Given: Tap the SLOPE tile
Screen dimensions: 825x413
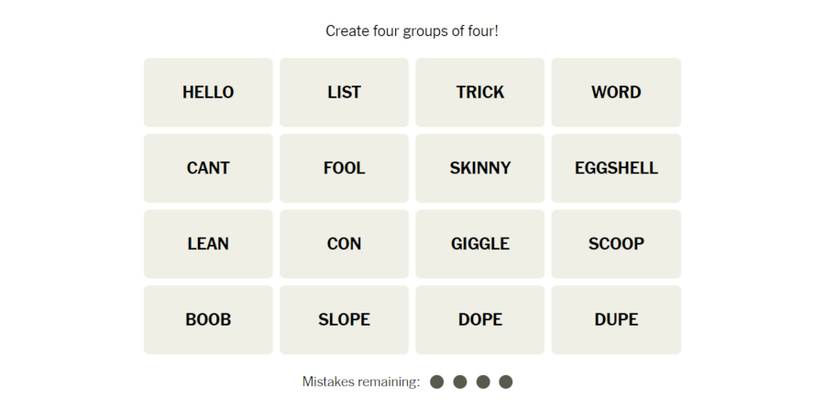Looking at the screenshot, I should tap(344, 320).
